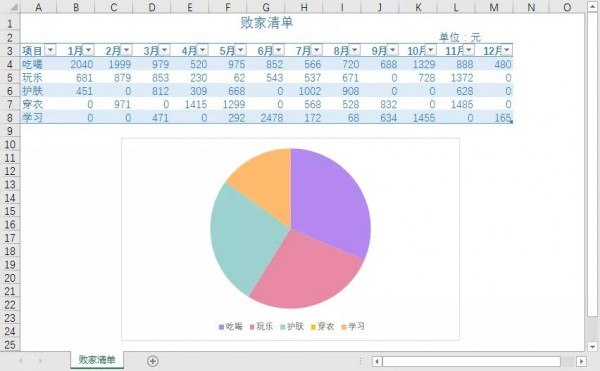The width and height of the screenshot is (600, 371).
Task: Click the 吃喝 legend entry
Action: point(231,326)
